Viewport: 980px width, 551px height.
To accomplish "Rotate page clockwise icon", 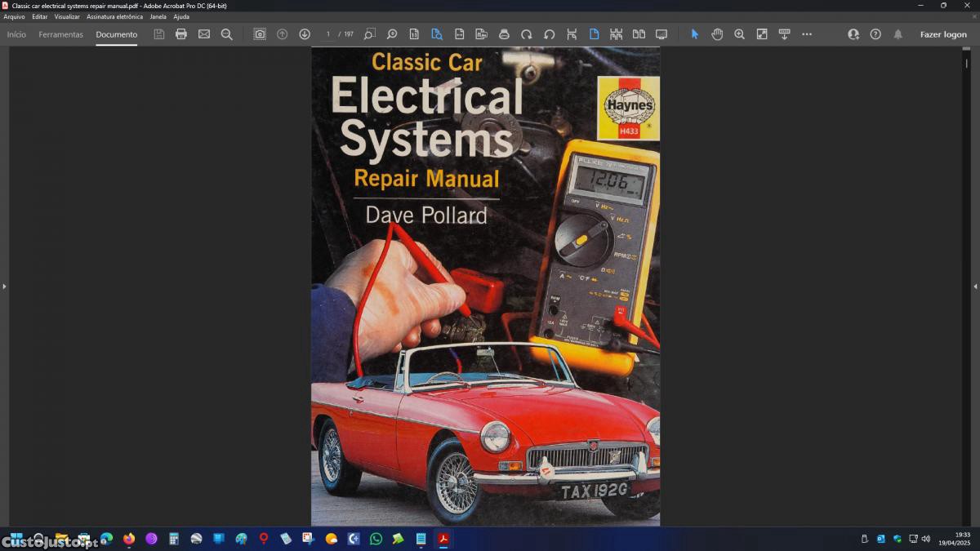I will pyautogui.click(x=527, y=34).
